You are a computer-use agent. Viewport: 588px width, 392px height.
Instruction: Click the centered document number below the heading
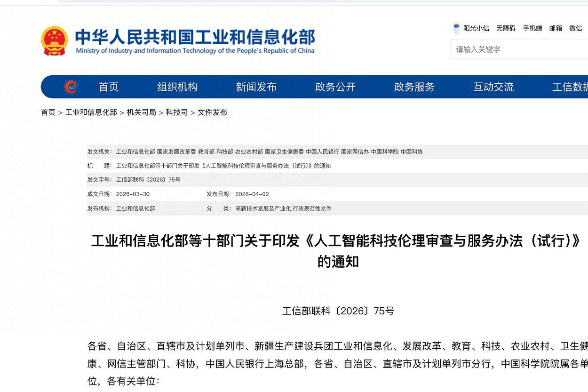tap(338, 311)
